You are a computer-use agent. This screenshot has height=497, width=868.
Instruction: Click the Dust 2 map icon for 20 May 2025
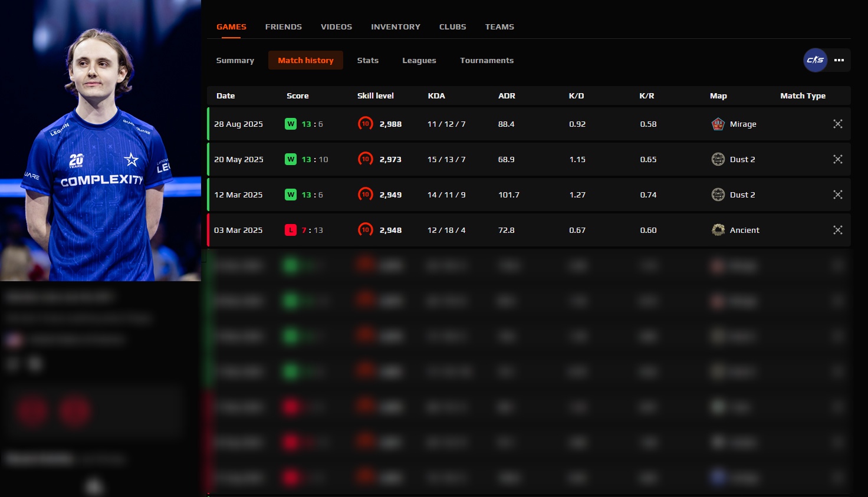[x=718, y=159]
